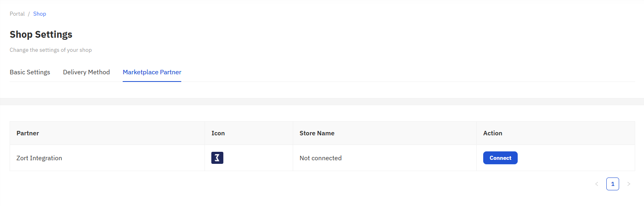Connect the Zort Integration partner

click(x=500, y=158)
